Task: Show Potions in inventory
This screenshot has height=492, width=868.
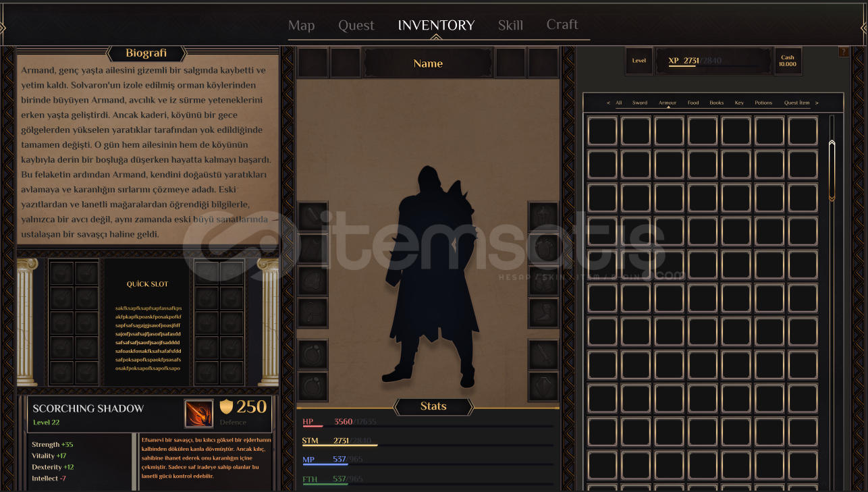Action: point(763,103)
